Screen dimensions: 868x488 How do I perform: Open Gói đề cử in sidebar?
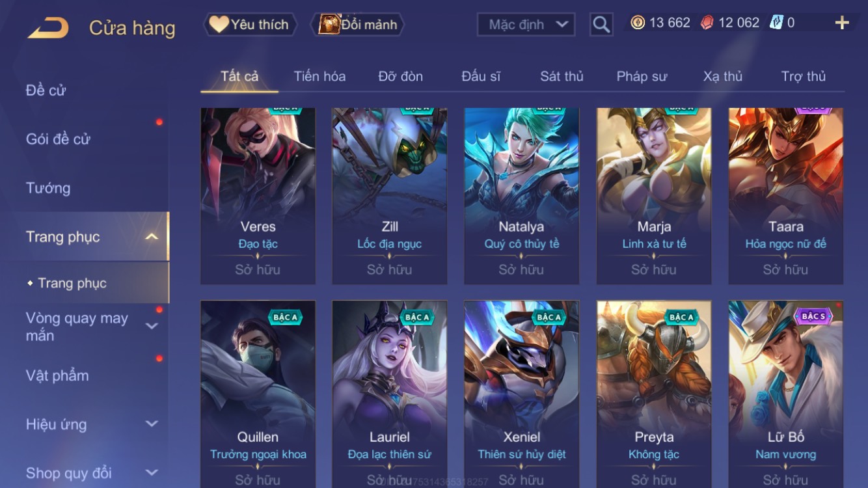(x=58, y=139)
